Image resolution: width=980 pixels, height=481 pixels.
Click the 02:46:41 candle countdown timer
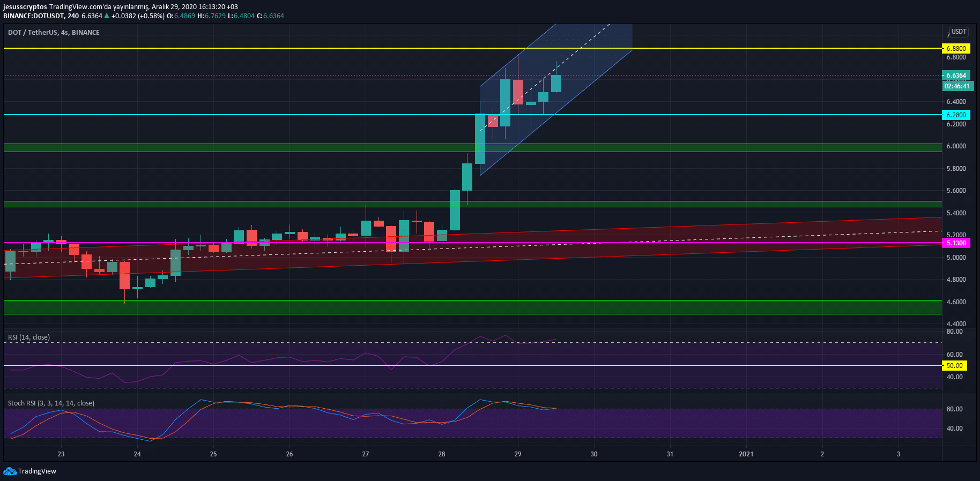pyautogui.click(x=957, y=86)
